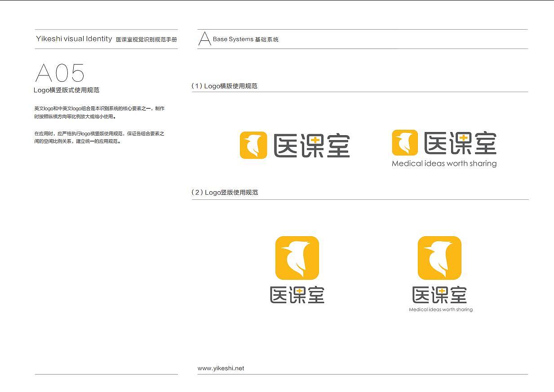The height and width of the screenshot is (392, 554).
Task: Click the A05 page number
Action: (60, 73)
